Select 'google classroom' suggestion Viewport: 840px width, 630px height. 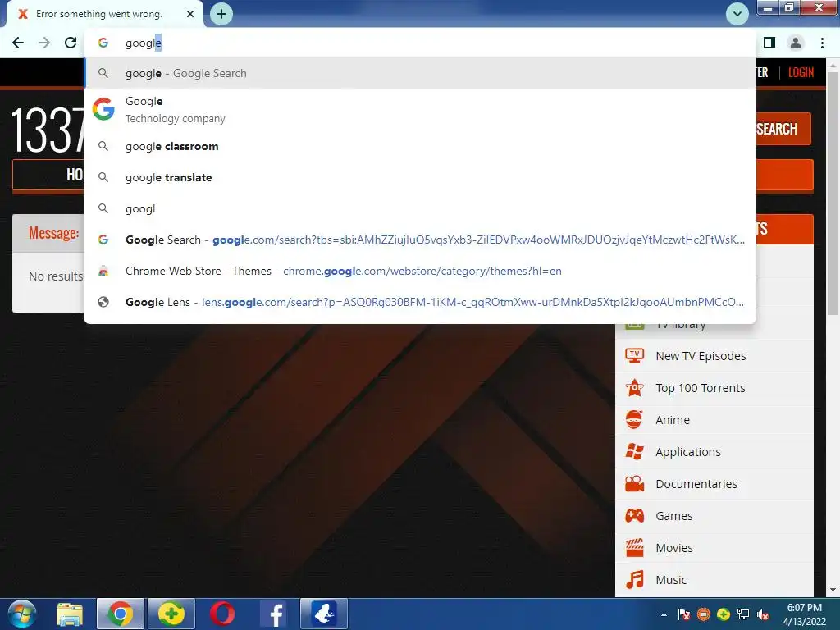[x=420, y=146]
